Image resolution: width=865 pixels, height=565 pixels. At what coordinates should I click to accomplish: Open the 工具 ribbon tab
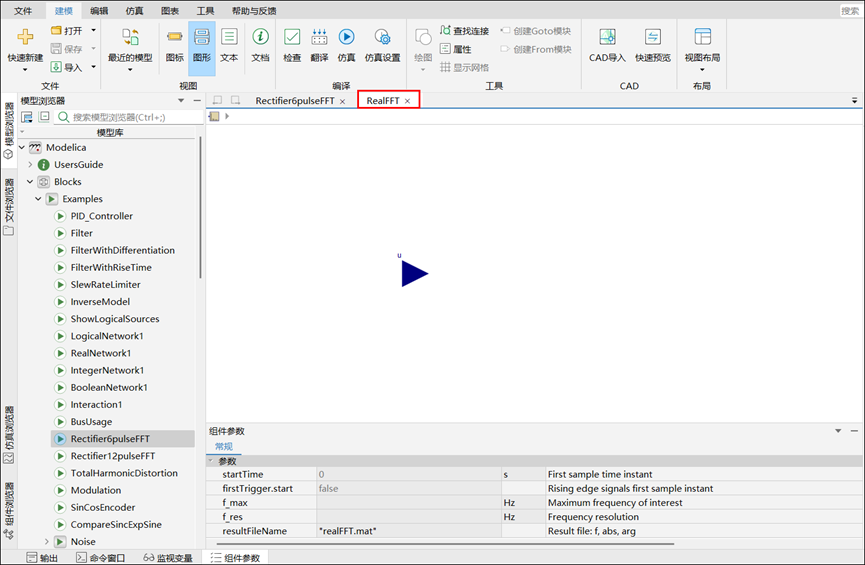(x=205, y=10)
